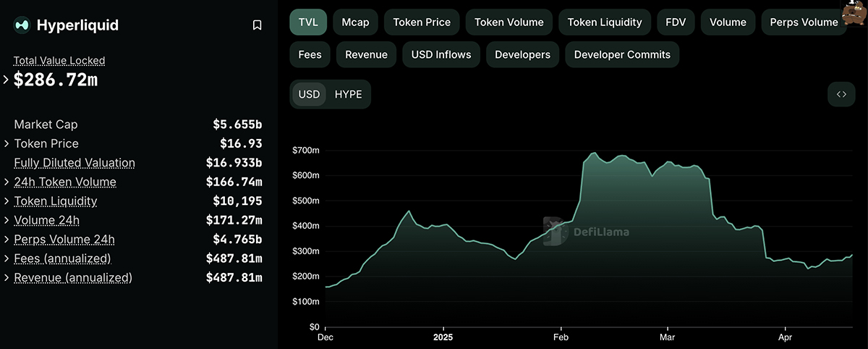Click the llama avatar in the corner

click(x=854, y=13)
